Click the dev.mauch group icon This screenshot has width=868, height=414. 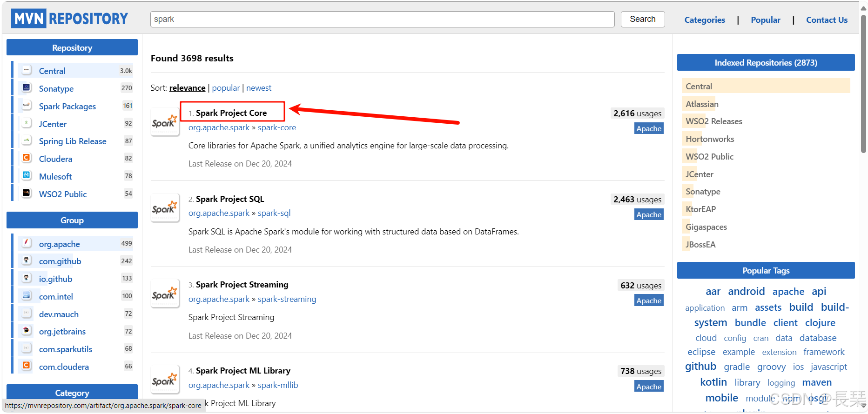[27, 314]
